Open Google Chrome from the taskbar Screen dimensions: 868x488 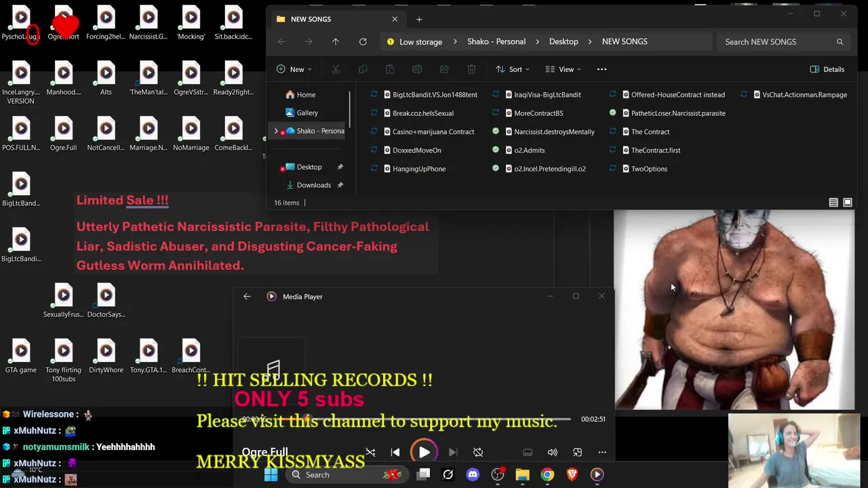[547, 474]
